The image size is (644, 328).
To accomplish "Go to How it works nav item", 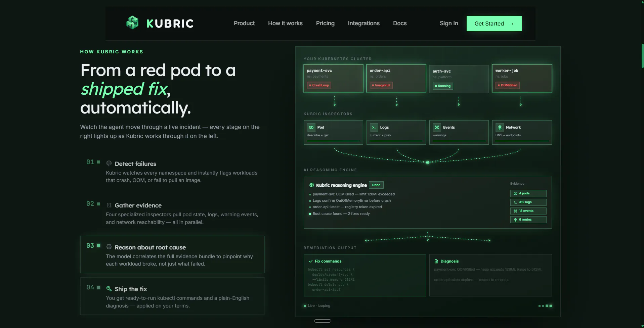I will 285,23.
